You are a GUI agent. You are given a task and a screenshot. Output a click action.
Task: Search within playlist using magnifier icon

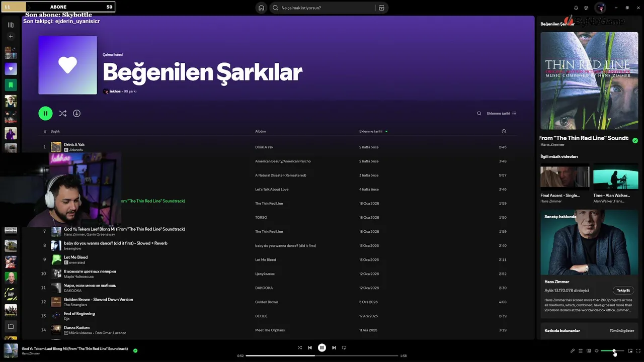(x=479, y=114)
